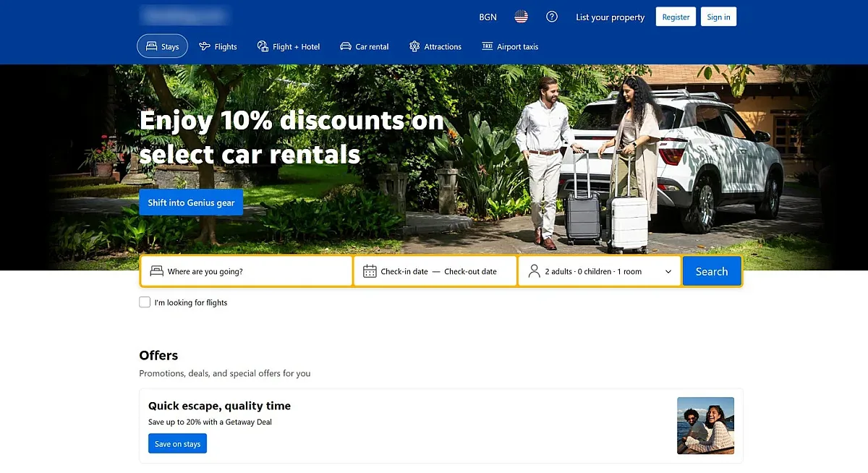Switch to the Attractions tab

435,46
